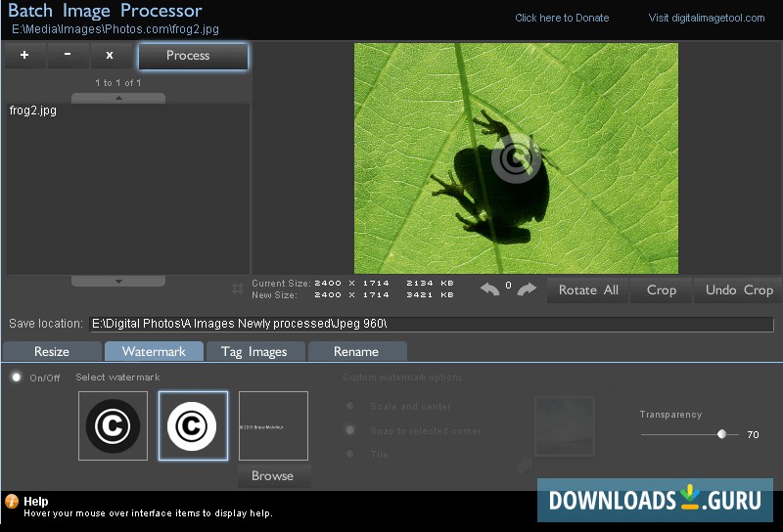The height and width of the screenshot is (532, 783).
Task: Visit digitalimagetool.com link
Action: coord(707,18)
